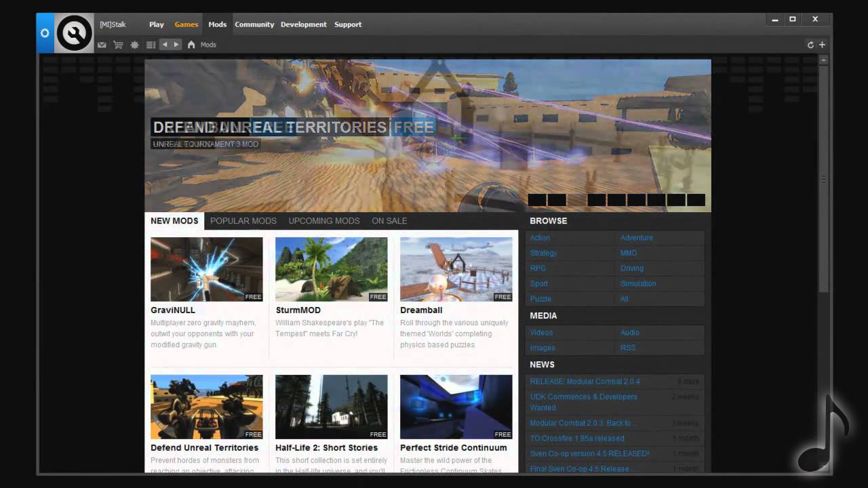This screenshot has width=868, height=488.
Task: Click the Perfect Stride Continuum title
Action: [454, 448]
